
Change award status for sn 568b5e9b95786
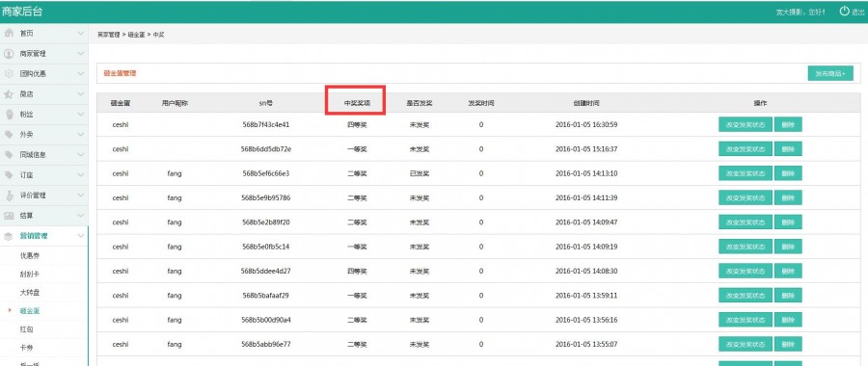(746, 197)
